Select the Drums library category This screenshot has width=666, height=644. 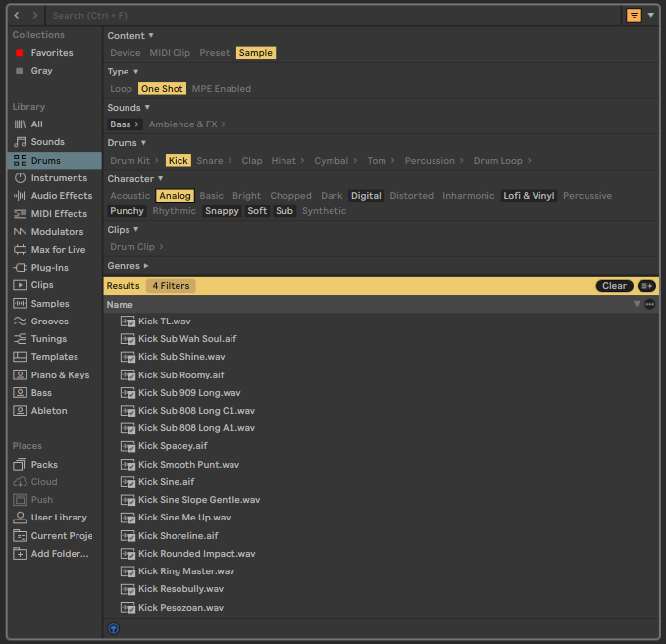pyautogui.click(x=54, y=161)
